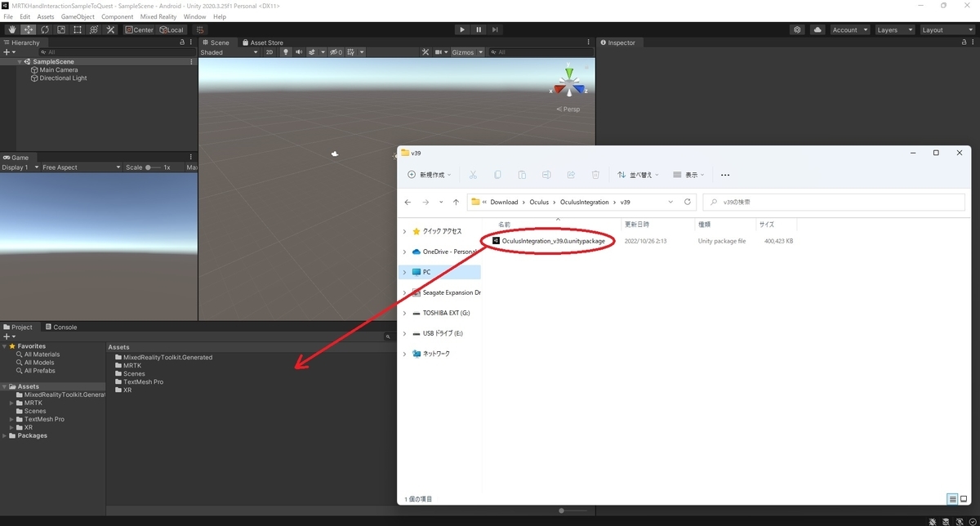Open Explorer more options ellipsis

click(725, 175)
